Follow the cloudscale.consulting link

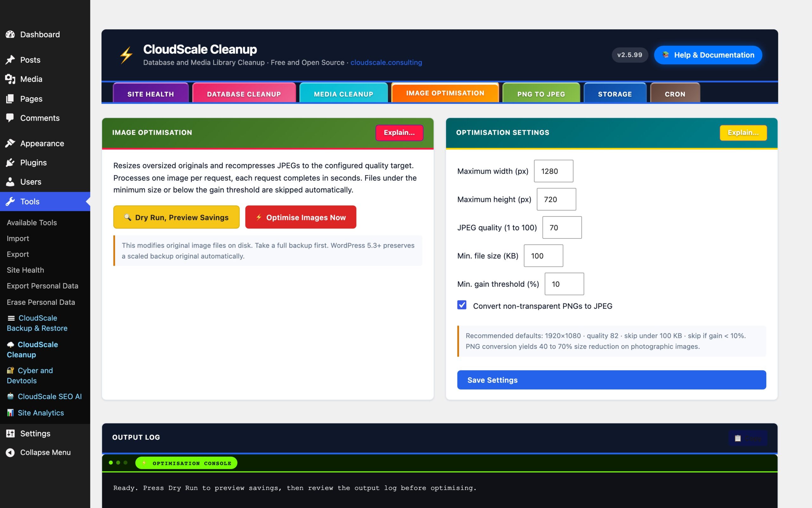pos(386,63)
